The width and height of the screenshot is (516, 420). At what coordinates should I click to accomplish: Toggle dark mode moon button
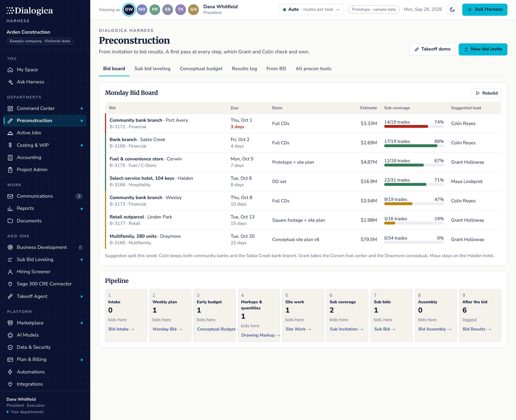pyautogui.click(x=452, y=10)
